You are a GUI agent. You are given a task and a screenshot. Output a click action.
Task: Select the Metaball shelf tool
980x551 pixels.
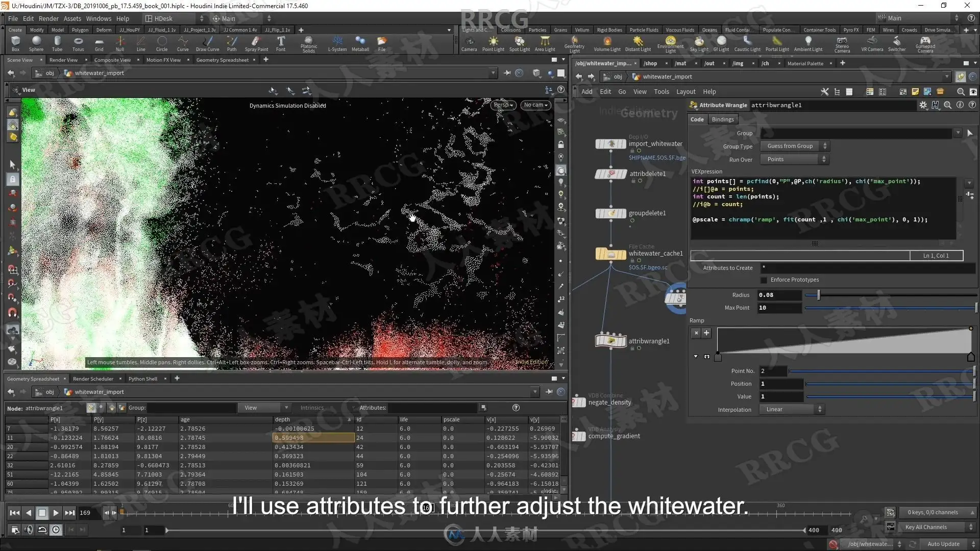360,44
